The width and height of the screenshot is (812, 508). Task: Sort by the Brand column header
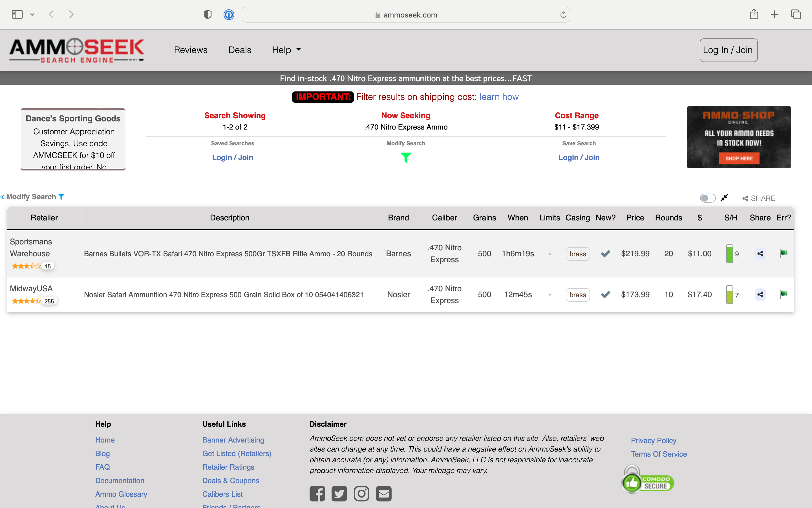(x=398, y=218)
